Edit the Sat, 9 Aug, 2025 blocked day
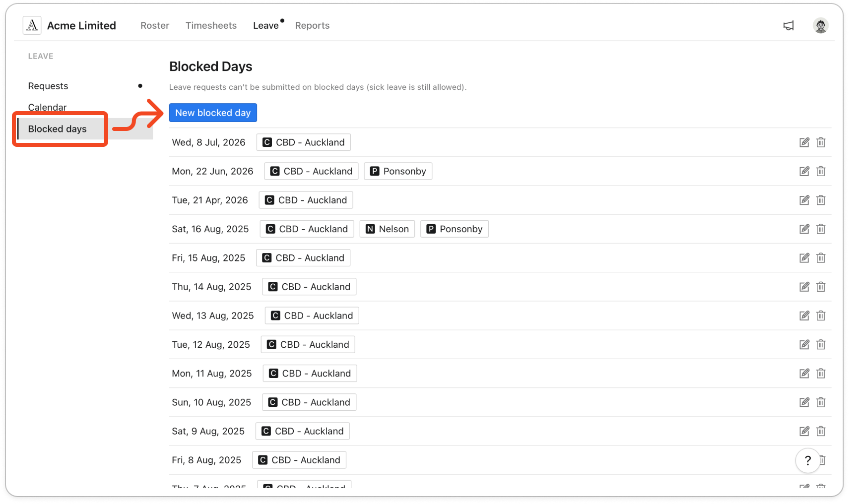849x504 pixels. point(804,431)
